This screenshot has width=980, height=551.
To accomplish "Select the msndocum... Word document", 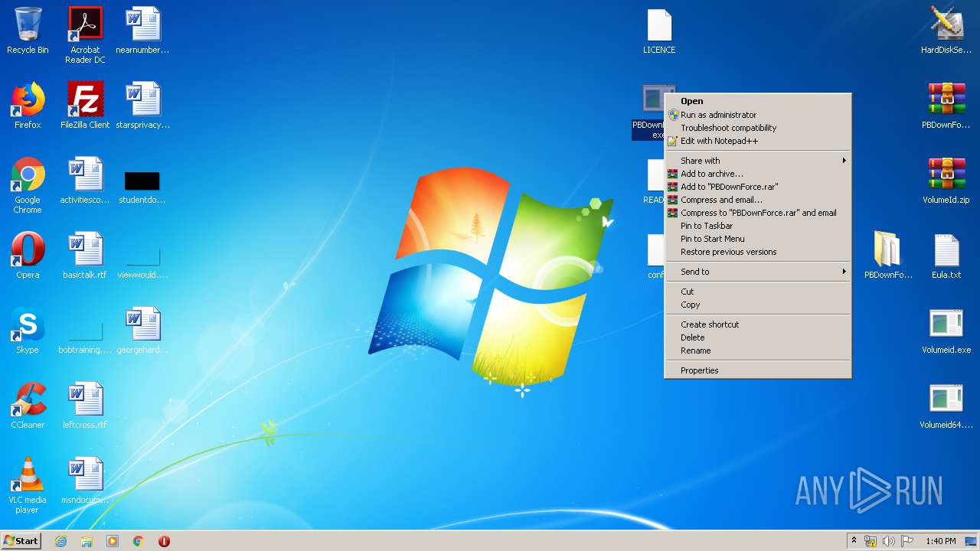I will 85,481.
